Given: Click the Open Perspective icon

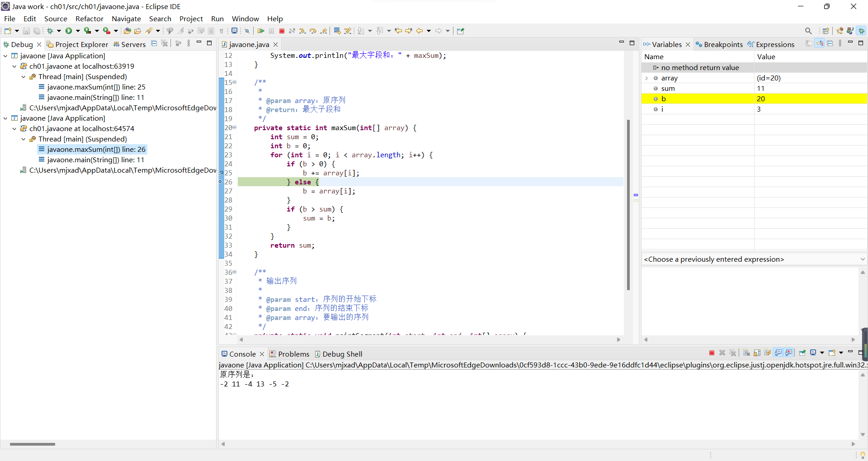Looking at the screenshot, I should point(826,31).
